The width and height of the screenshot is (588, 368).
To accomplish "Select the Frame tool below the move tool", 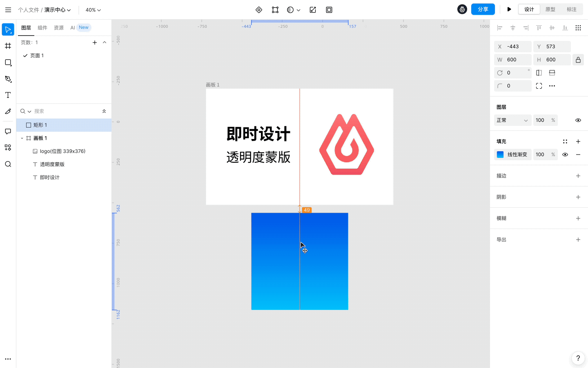I will pos(8,46).
